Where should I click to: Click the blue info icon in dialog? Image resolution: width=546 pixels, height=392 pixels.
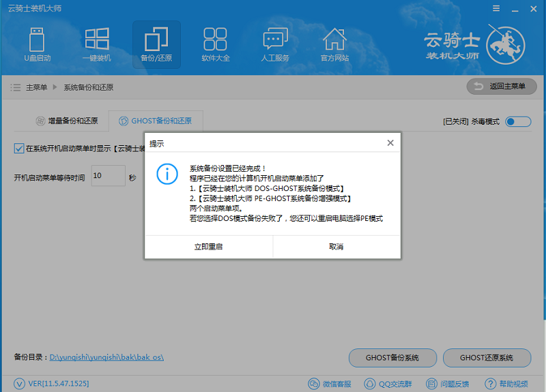(167, 174)
